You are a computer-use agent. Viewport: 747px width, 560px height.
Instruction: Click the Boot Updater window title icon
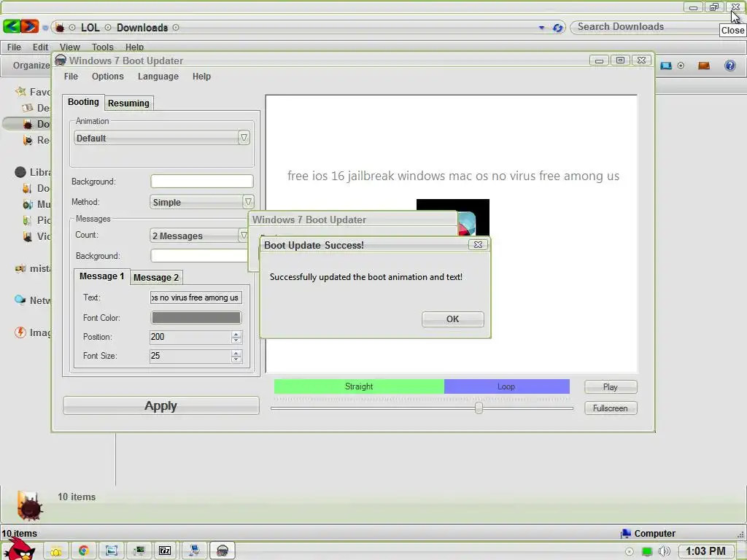[61, 60]
